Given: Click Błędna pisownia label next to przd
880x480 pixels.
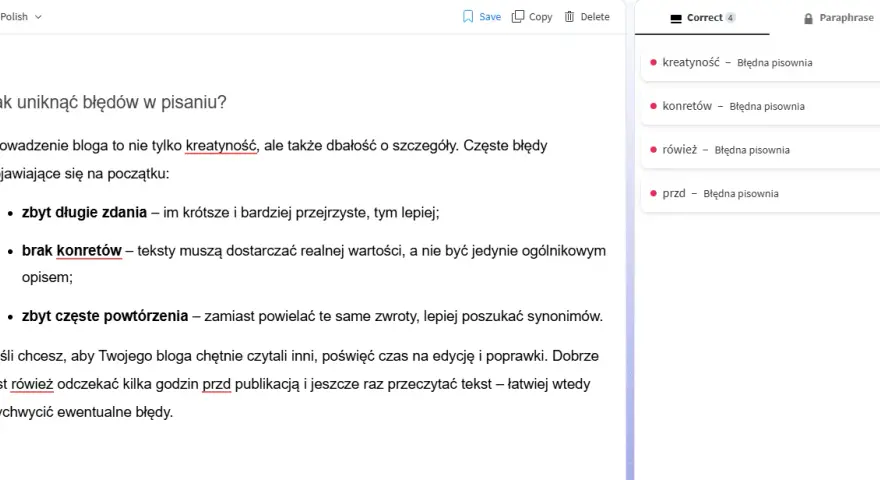Looking at the screenshot, I should [741, 194].
